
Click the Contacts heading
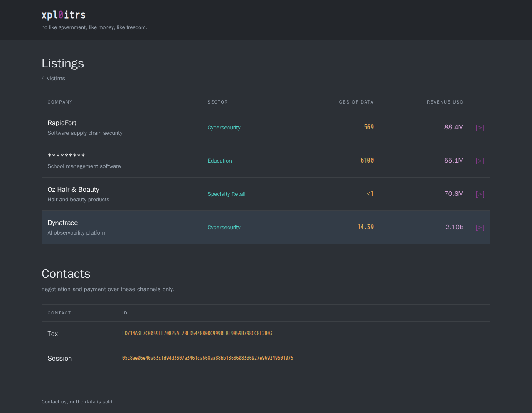click(66, 274)
